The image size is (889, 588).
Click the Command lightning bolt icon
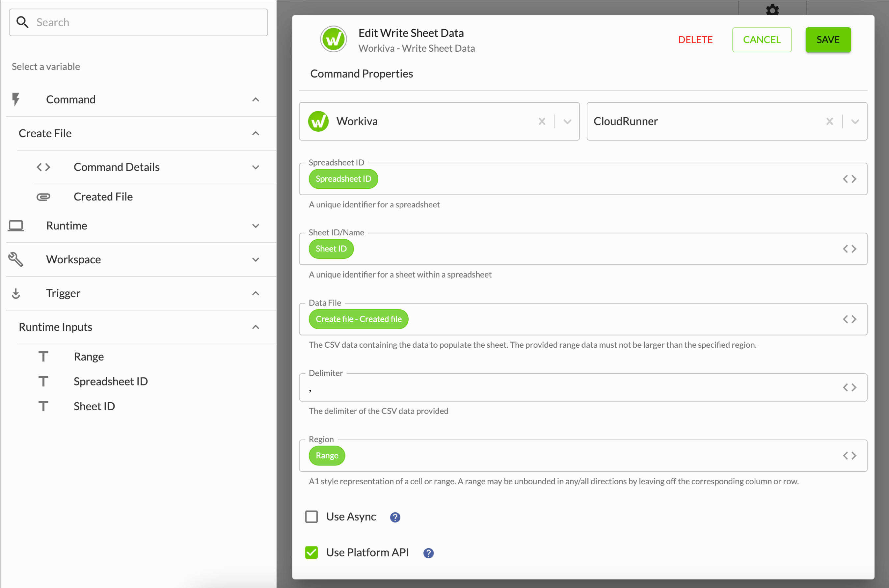[x=15, y=99]
